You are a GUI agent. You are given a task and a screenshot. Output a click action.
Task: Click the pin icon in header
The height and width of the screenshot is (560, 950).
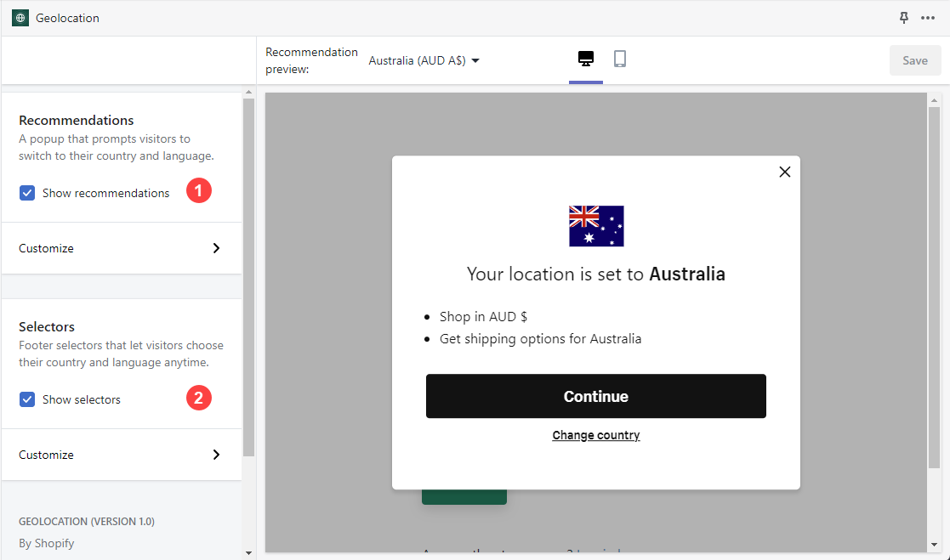pos(904,18)
